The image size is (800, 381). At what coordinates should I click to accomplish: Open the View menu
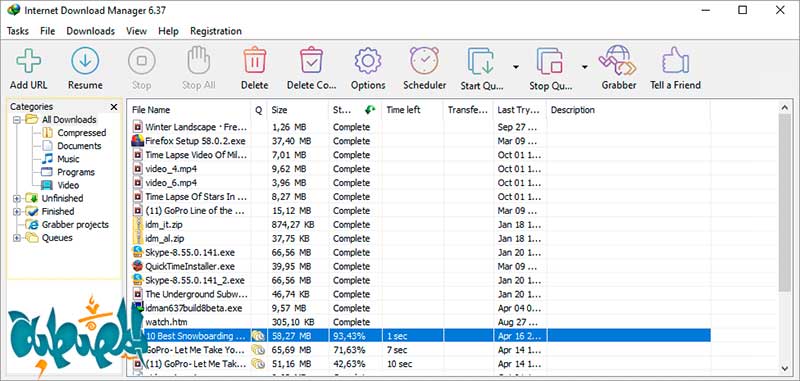click(x=136, y=31)
